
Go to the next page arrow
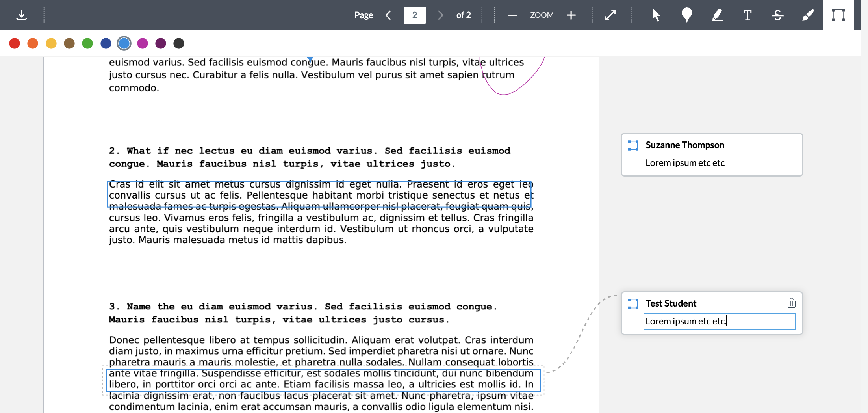click(x=440, y=15)
